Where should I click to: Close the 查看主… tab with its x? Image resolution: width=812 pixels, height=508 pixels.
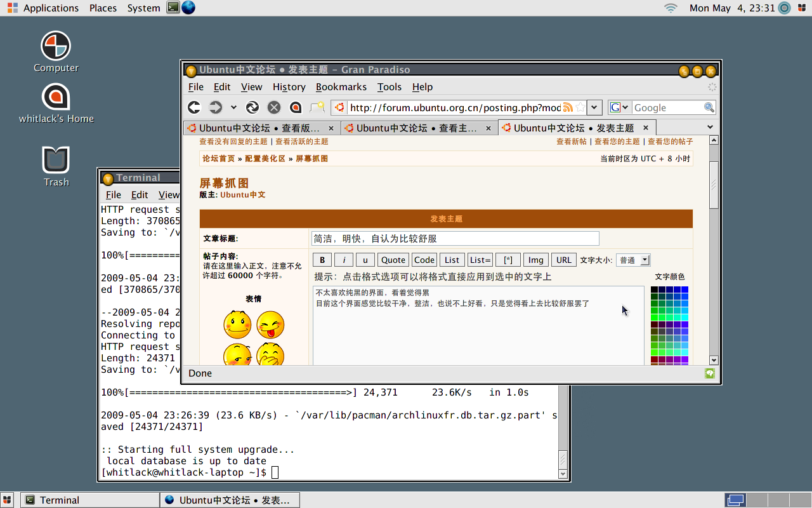point(488,128)
